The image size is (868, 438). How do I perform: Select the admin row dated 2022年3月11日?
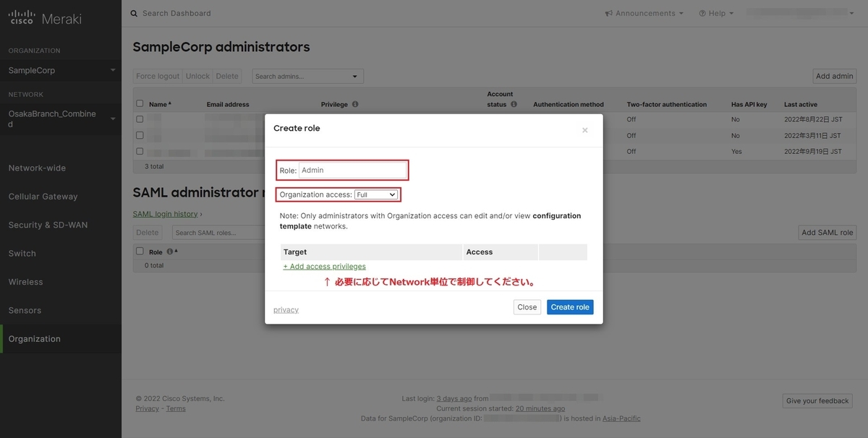140,135
